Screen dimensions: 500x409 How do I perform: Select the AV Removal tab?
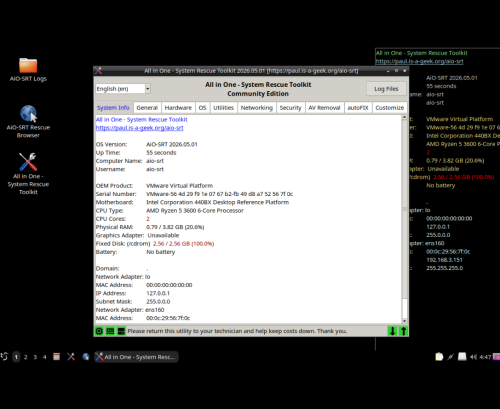[324, 108]
